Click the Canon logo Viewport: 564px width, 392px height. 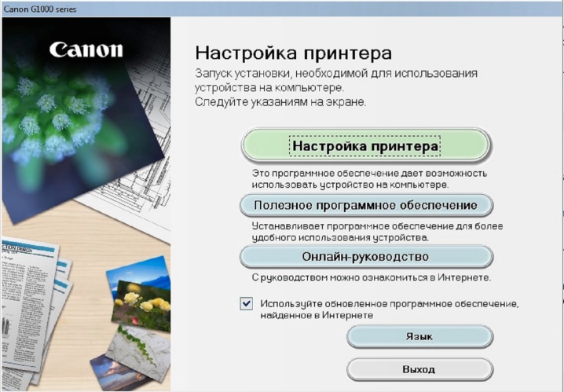(86, 49)
